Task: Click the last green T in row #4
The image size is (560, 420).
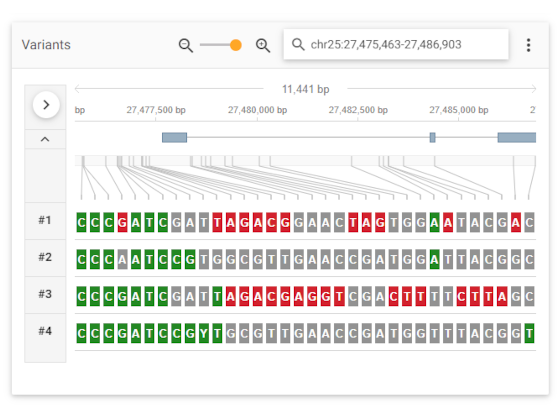Action: [529, 334]
